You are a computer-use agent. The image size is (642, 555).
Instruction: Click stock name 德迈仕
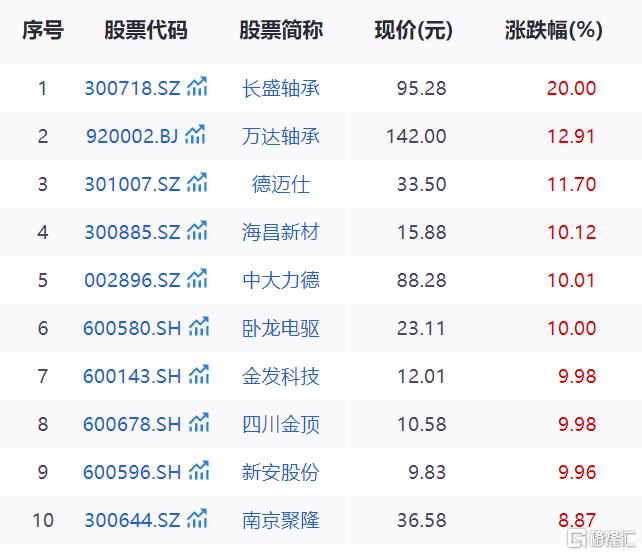[281, 184]
